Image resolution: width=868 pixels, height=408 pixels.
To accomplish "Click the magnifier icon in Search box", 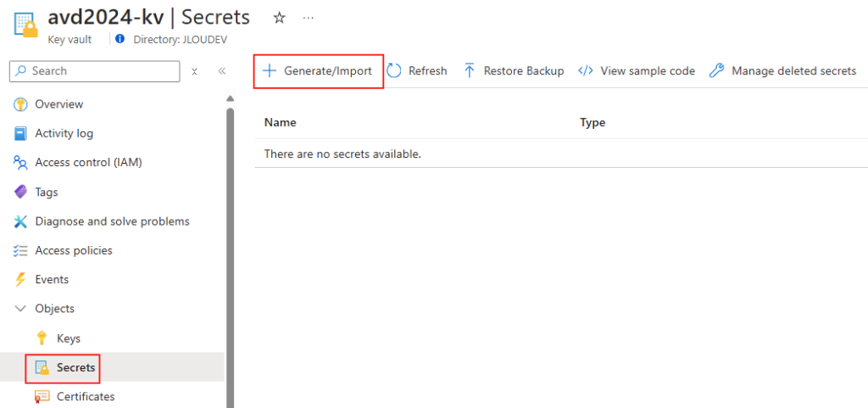I will click(21, 71).
